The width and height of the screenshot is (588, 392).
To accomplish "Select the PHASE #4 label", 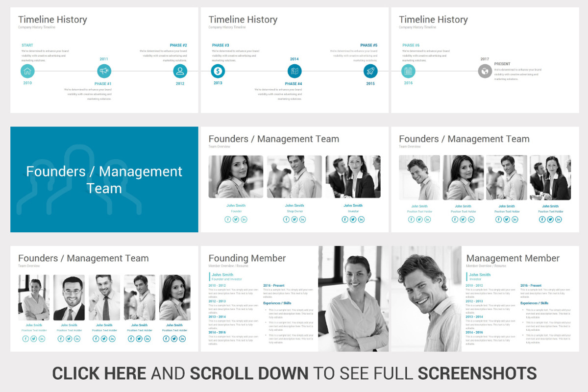I will pyautogui.click(x=294, y=84).
